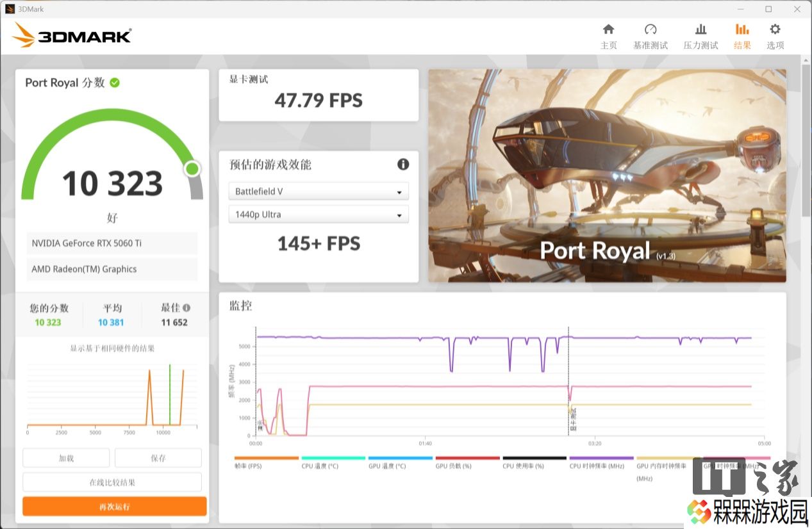This screenshot has height=529, width=812.
Task: Click the Port Royal 分数 heading
Action: point(65,83)
